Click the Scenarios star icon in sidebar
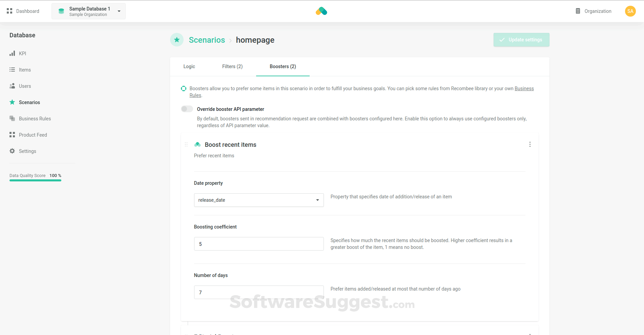Viewport: 644px width, 335px height. pos(12,102)
